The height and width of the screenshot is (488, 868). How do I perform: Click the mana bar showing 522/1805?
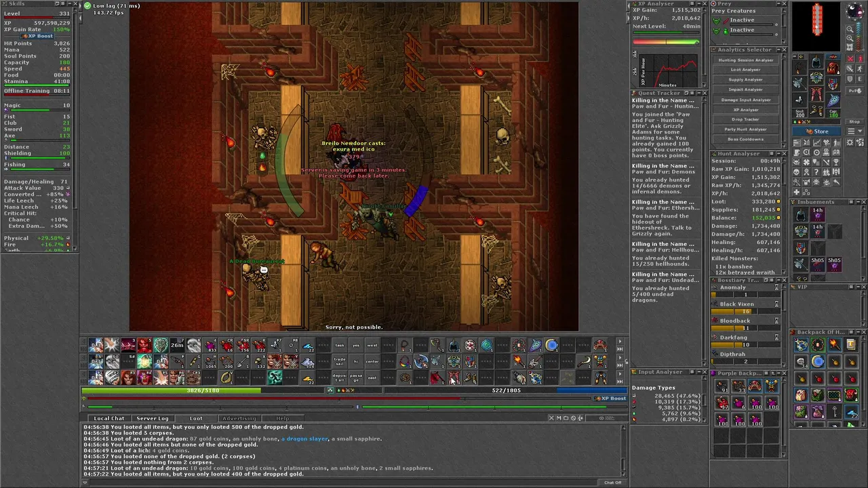coord(505,390)
